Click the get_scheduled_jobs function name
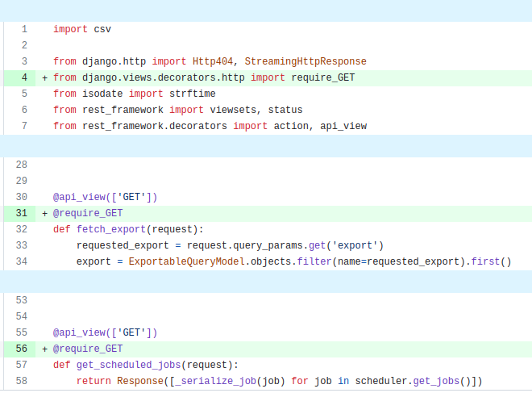The height and width of the screenshot is (418, 532). 129,365
